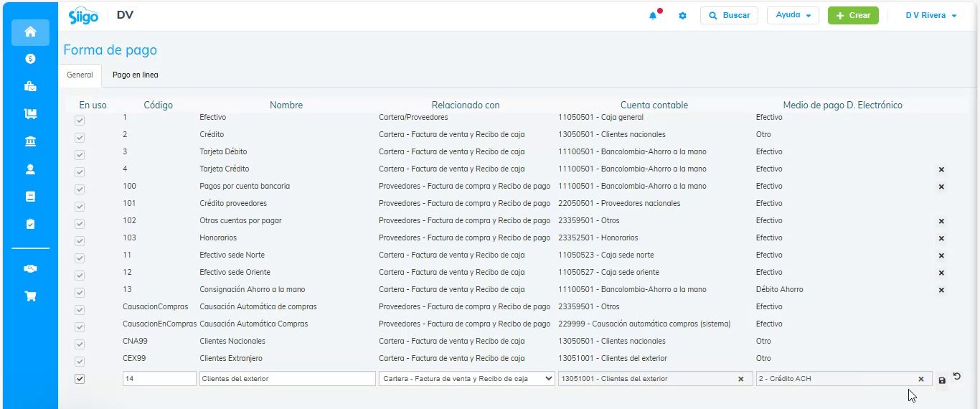Delete the Efectivo sede Oriente row
The image size is (980, 409).
click(x=941, y=273)
